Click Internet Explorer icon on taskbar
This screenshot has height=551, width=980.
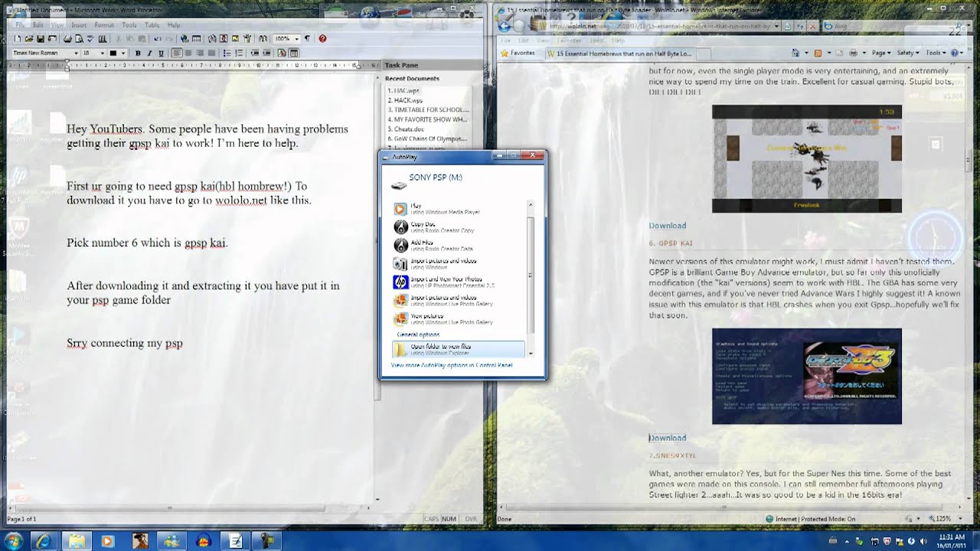44,541
